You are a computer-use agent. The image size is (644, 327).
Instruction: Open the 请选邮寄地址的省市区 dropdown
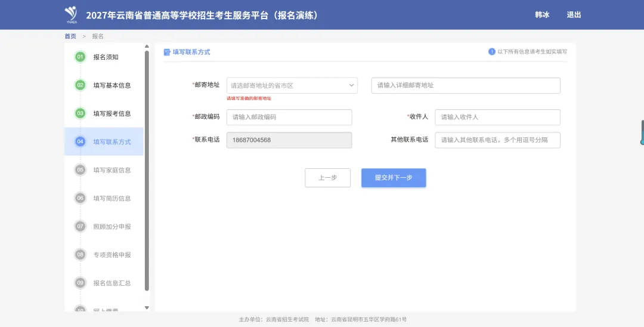point(292,85)
